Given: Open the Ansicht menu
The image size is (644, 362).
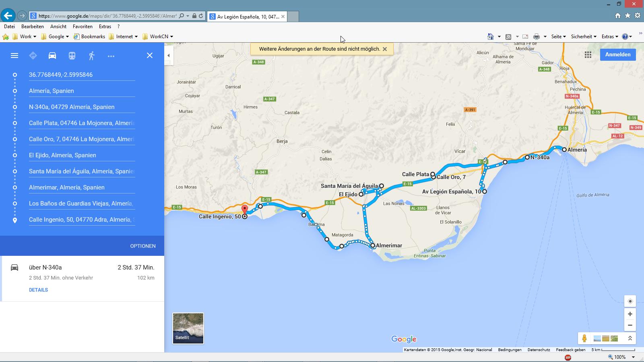Looking at the screenshot, I should [58, 27].
